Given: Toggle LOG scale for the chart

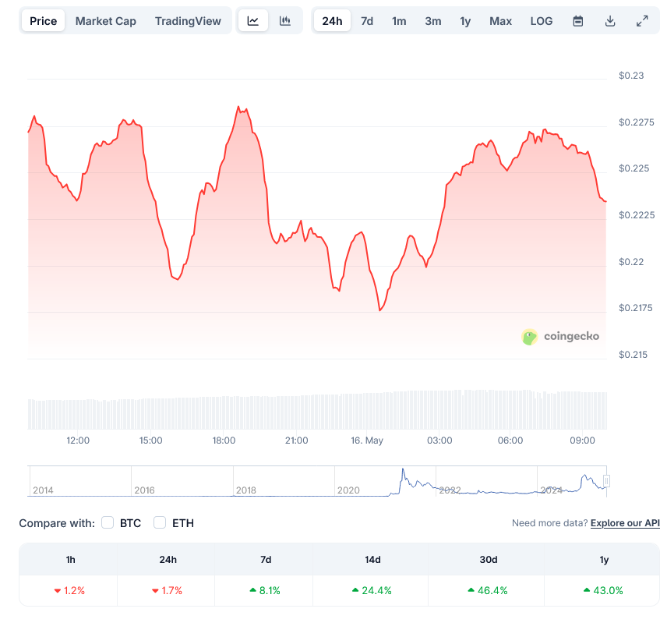Looking at the screenshot, I should click(541, 20).
